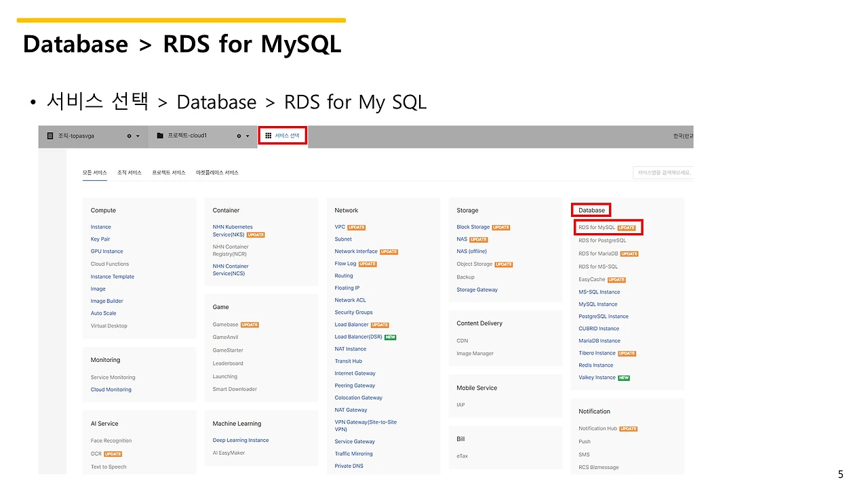The width and height of the screenshot is (868, 488).
Task: Open the RDS for MariaDB service
Action: pyautogui.click(x=598, y=253)
